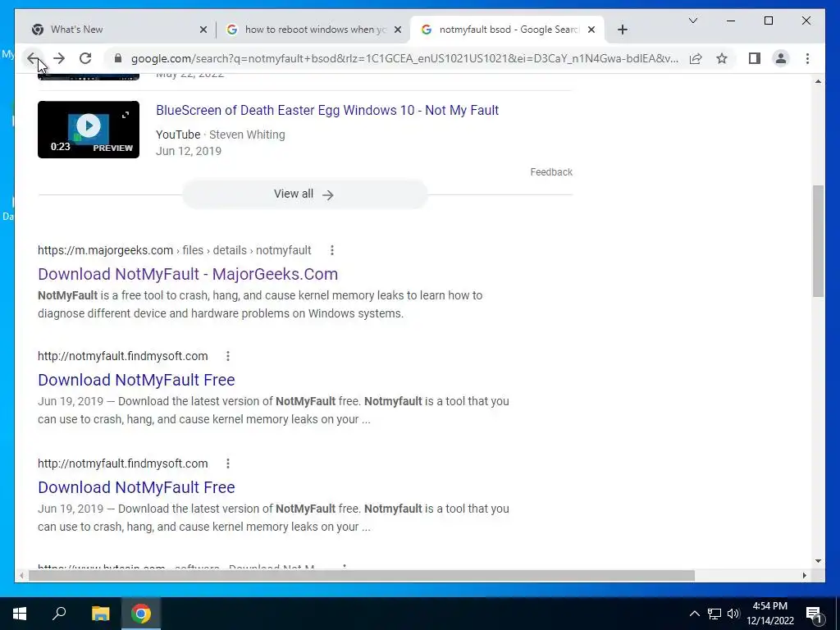Open BlueScreen of Death Easter Egg video link
The height and width of the screenshot is (630, 840).
point(327,111)
